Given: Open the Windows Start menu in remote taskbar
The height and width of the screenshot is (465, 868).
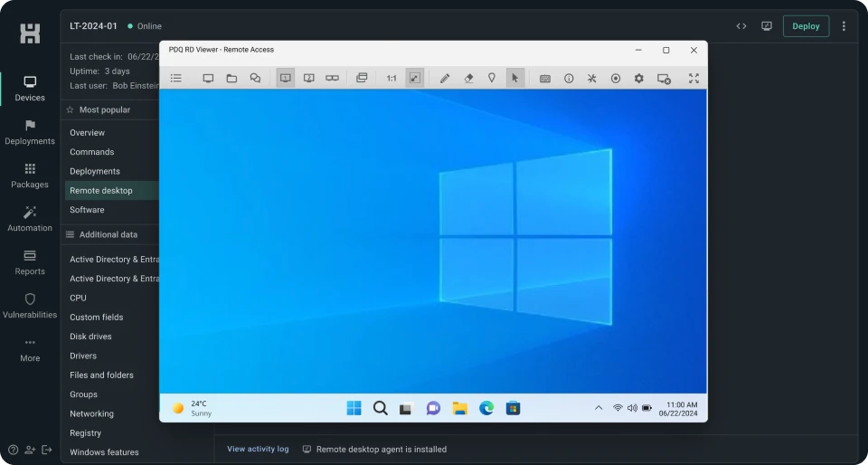Looking at the screenshot, I should (354, 409).
